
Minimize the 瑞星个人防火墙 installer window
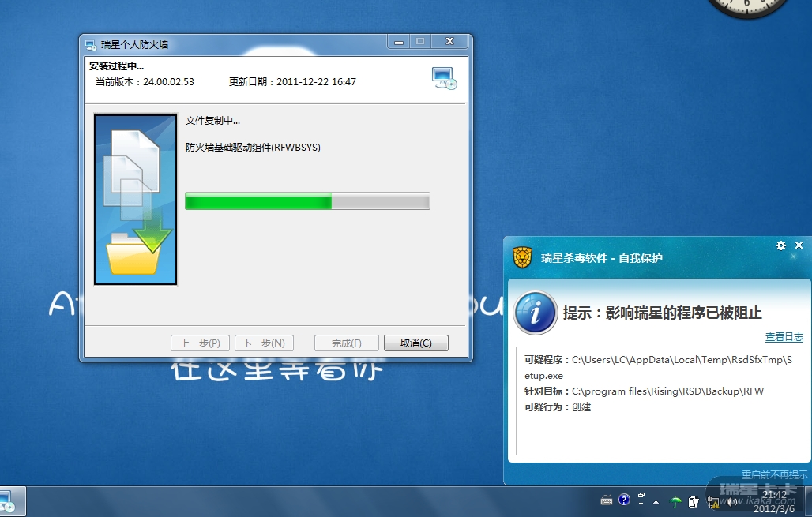pos(399,42)
